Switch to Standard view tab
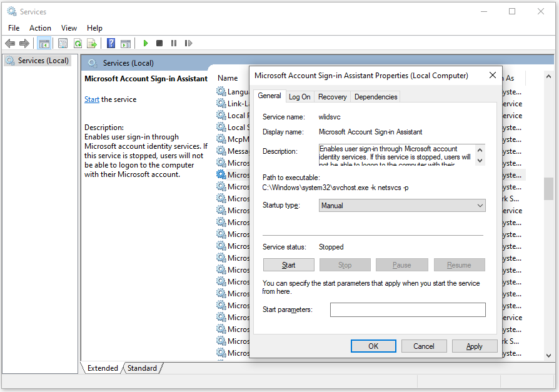The height and width of the screenshot is (392, 559). (x=142, y=368)
